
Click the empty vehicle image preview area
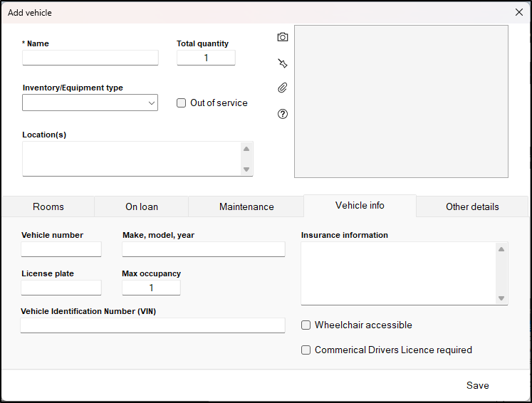tap(401, 102)
